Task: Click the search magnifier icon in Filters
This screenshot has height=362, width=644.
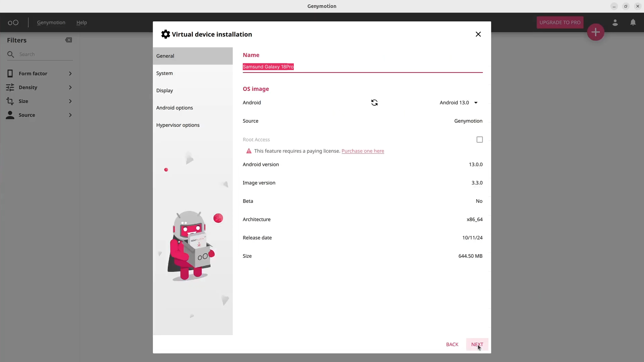Action: click(x=11, y=54)
